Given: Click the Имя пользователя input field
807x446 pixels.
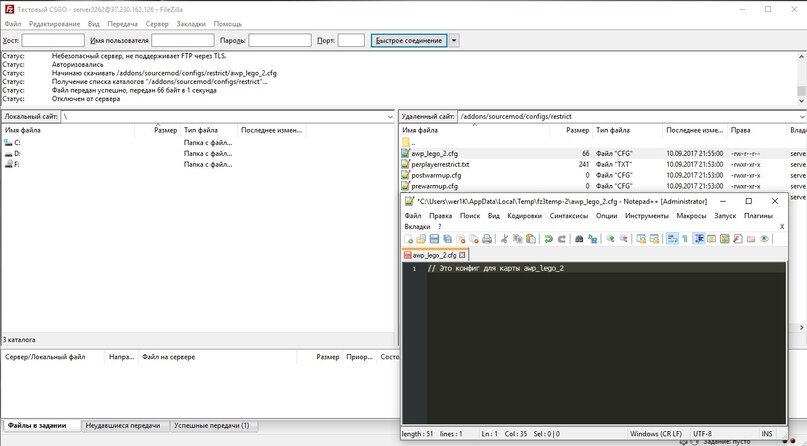Looking at the screenshot, I should click(x=183, y=40).
